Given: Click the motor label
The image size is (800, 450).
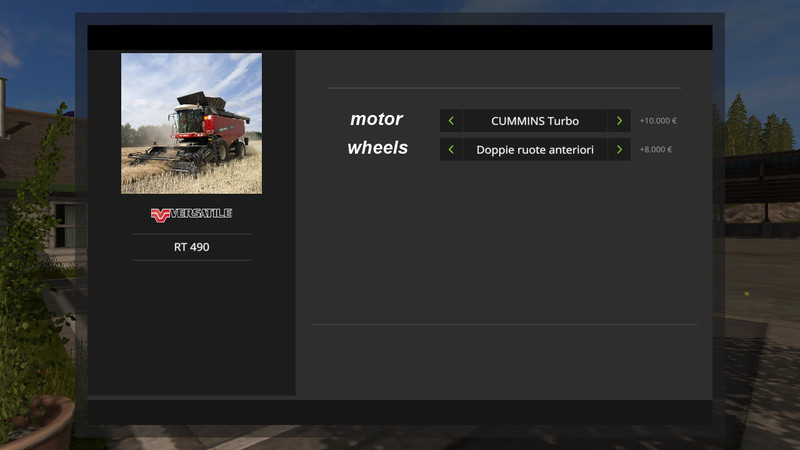Looking at the screenshot, I should (376, 120).
